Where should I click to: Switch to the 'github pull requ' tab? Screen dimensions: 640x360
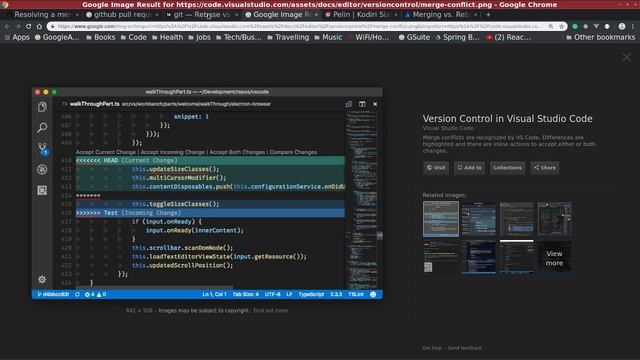tap(121, 15)
